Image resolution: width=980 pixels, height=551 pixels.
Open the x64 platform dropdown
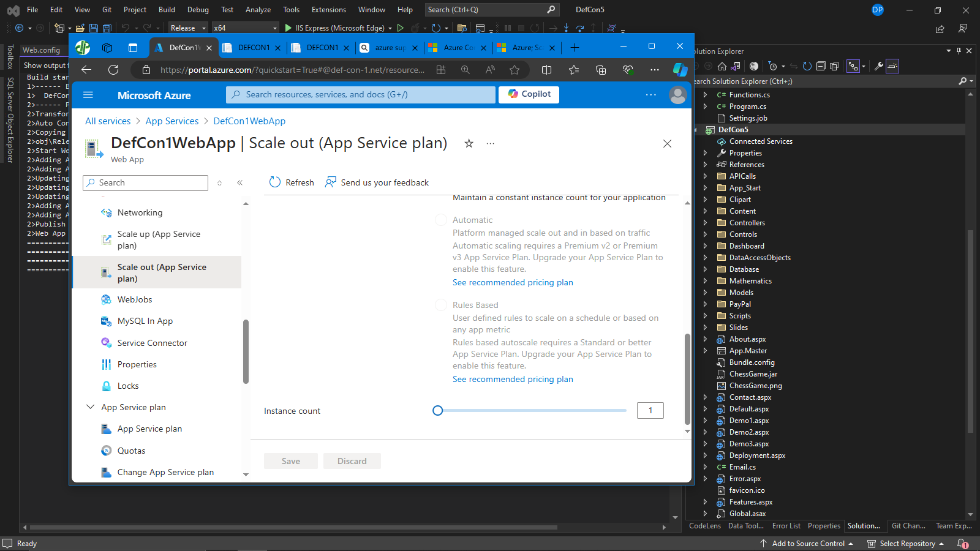click(x=245, y=28)
